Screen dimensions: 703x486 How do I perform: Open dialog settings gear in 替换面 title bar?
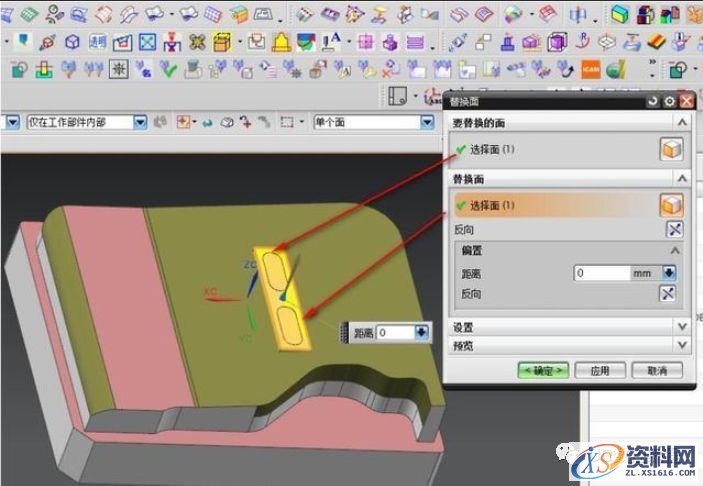[670, 101]
